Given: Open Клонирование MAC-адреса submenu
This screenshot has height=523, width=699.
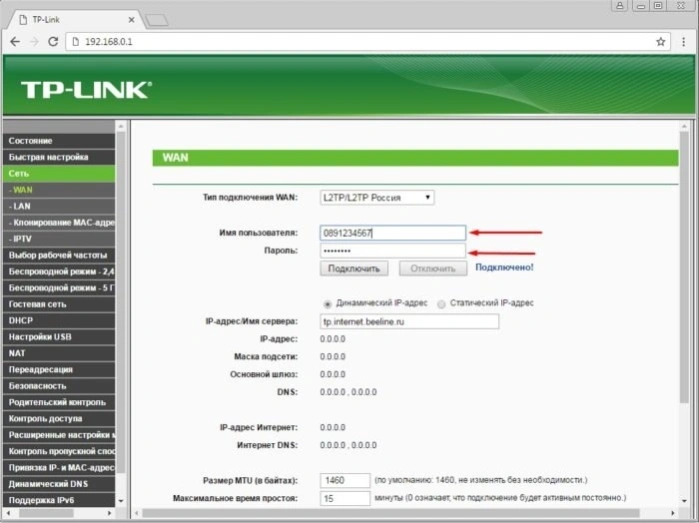Looking at the screenshot, I should click(59, 222).
